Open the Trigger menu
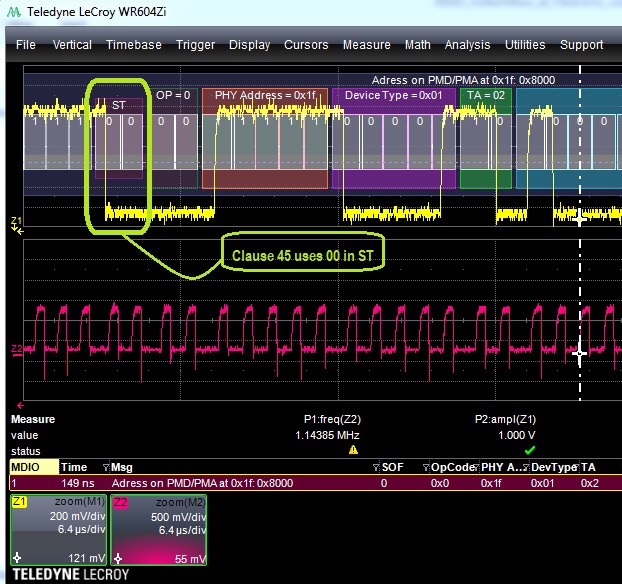 195,45
